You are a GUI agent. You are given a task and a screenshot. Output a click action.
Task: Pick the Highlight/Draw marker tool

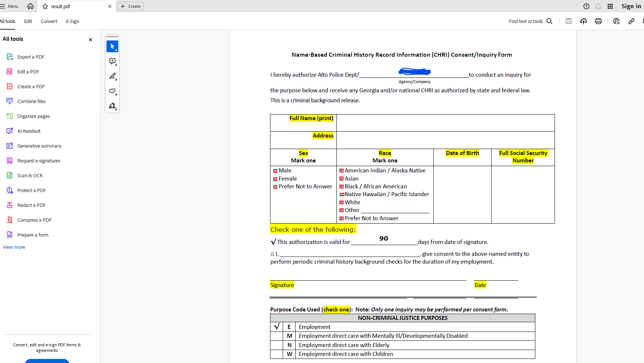click(112, 76)
